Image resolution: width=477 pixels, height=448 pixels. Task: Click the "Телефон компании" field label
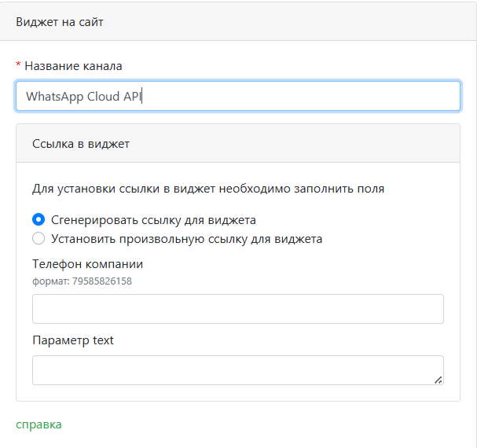click(87, 264)
